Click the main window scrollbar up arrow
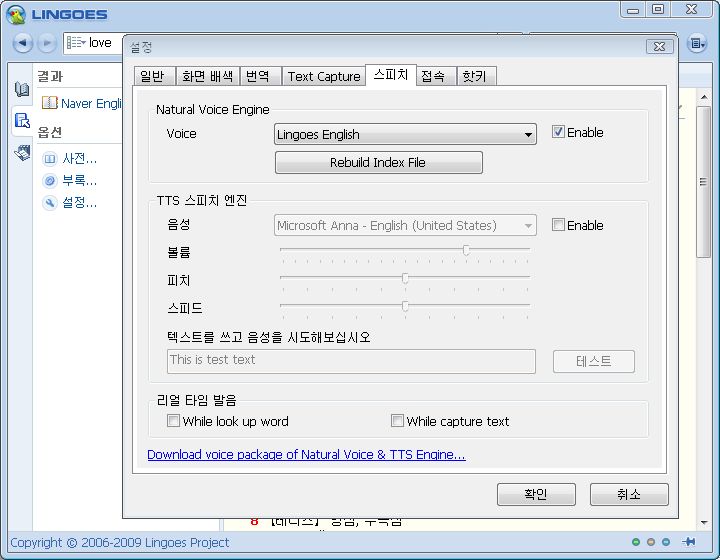The height and width of the screenshot is (560, 720). click(x=704, y=97)
